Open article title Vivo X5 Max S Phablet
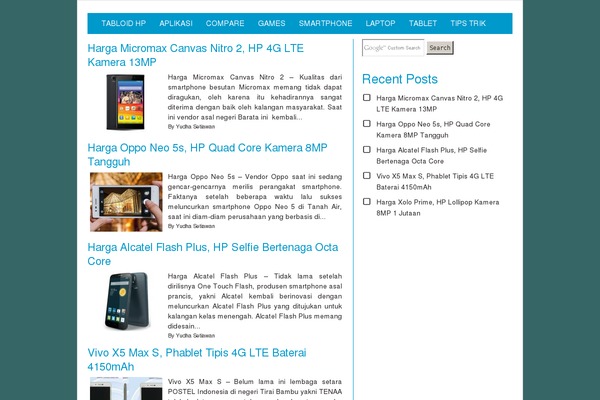 tap(197, 359)
